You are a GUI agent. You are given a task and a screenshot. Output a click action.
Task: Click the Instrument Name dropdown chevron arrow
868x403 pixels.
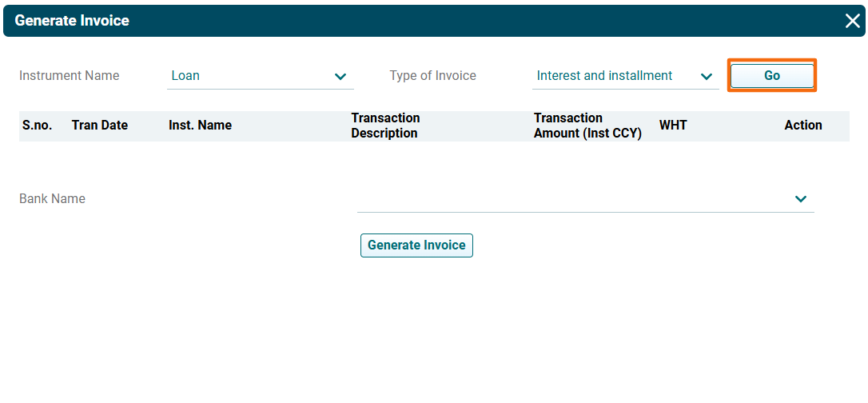pyautogui.click(x=340, y=77)
